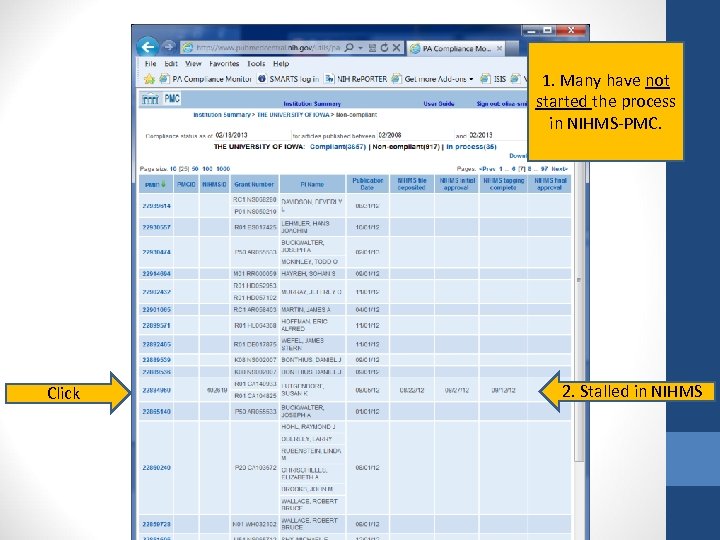Expand Get more Add-ons dropdown
The height and width of the screenshot is (540, 720).
click(471, 79)
